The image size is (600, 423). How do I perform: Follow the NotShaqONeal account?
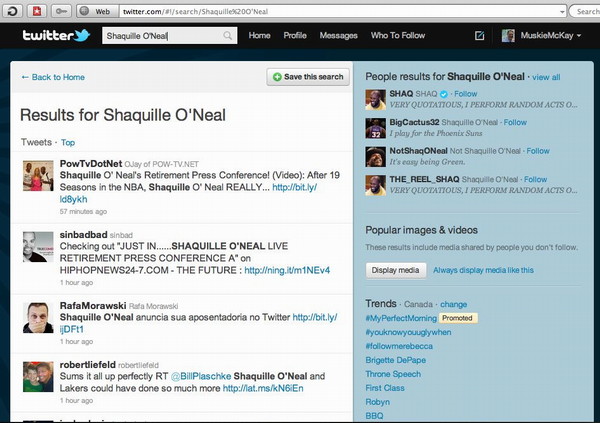tap(538, 151)
